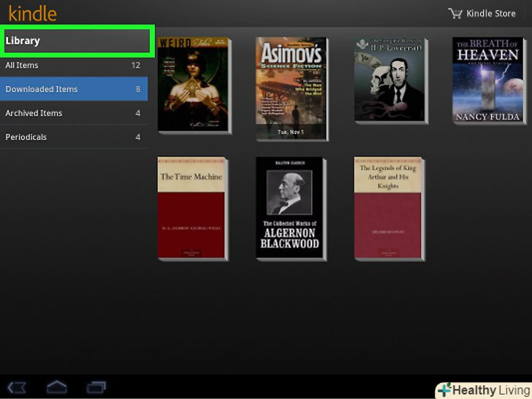The image size is (532, 399).
Task: Open the Weird Tales magazine cover
Action: (x=194, y=85)
